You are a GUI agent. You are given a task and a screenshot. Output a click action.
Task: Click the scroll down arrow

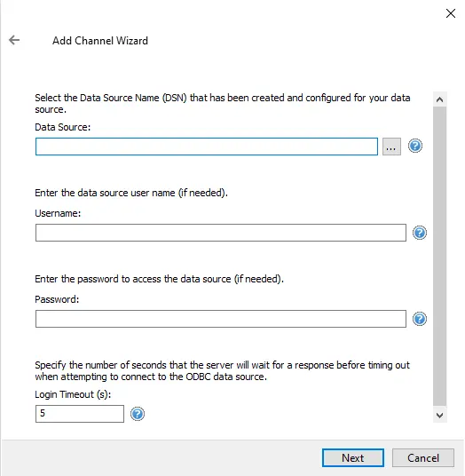click(x=439, y=415)
